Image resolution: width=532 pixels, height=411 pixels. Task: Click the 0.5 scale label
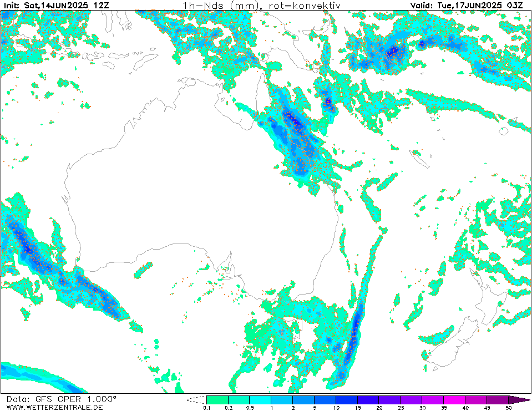point(250,408)
